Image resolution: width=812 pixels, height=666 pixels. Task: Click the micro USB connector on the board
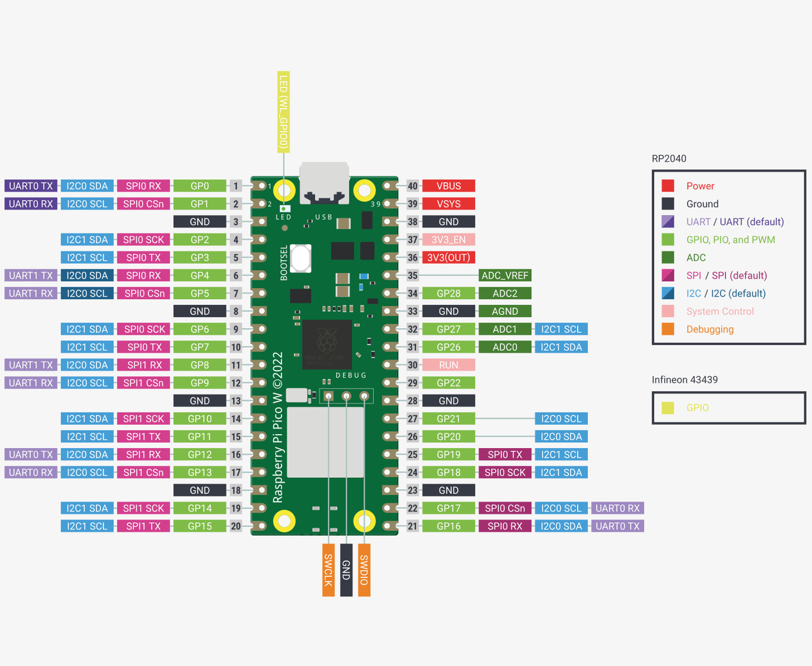tap(324, 183)
